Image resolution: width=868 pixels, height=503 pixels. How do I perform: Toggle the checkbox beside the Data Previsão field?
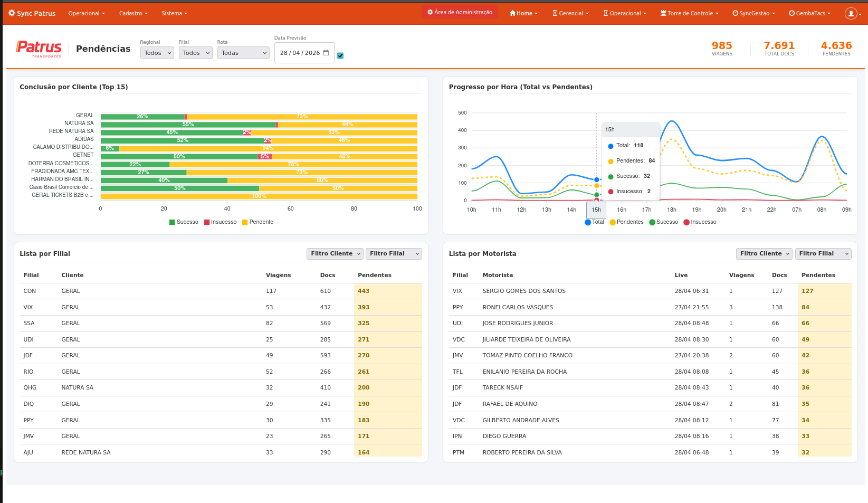(x=340, y=55)
